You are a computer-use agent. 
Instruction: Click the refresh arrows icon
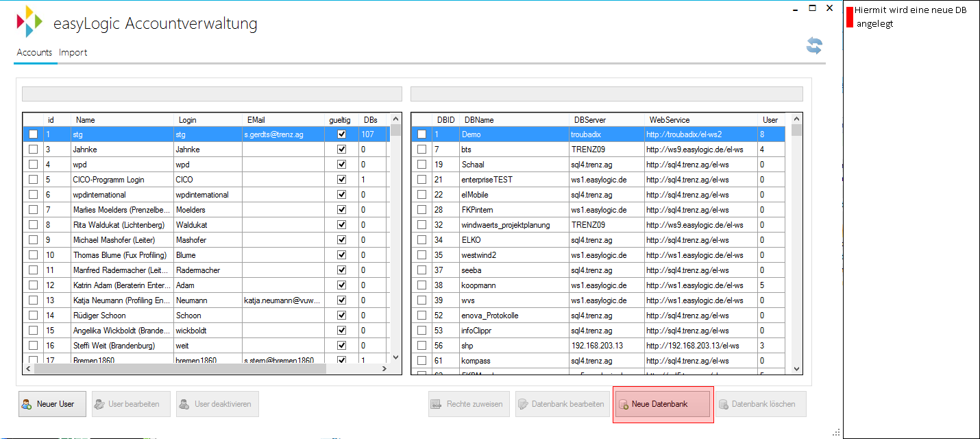click(x=813, y=46)
